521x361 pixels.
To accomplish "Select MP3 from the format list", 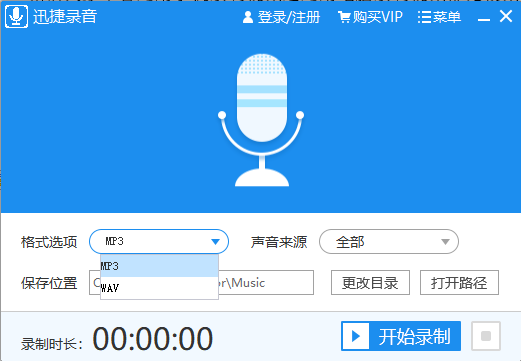I will tap(159, 266).
